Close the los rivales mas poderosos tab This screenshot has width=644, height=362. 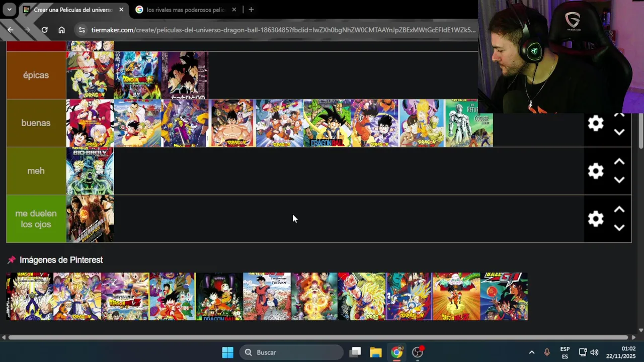click(234, 10)
